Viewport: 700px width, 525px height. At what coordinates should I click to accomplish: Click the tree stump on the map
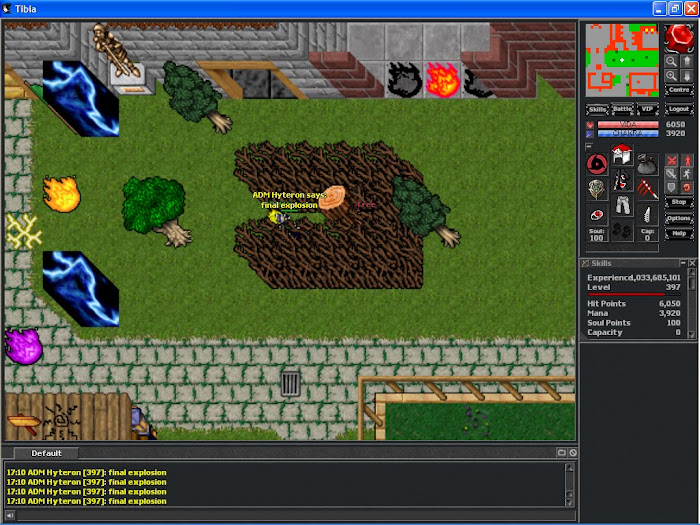pos(333,203)
